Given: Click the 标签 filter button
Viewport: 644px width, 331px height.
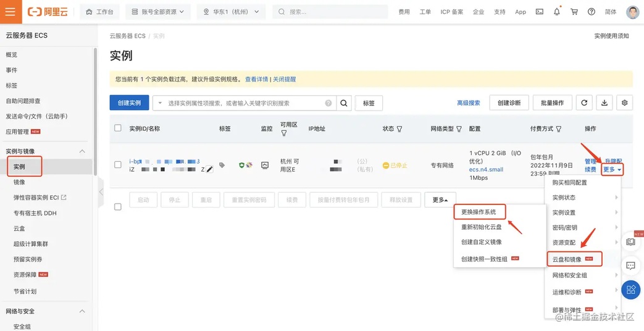Looking at the screenshot, I should pos(369,103).
